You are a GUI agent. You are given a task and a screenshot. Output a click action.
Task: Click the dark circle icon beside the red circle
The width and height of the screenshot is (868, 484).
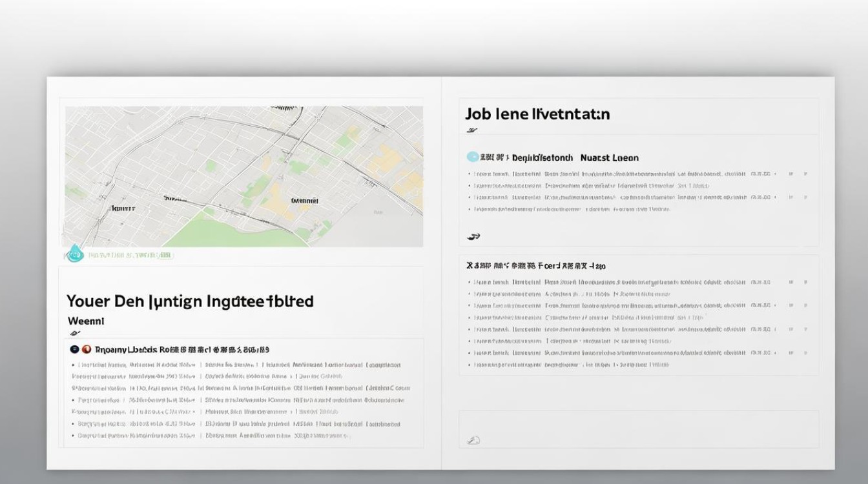click(74, 349)
